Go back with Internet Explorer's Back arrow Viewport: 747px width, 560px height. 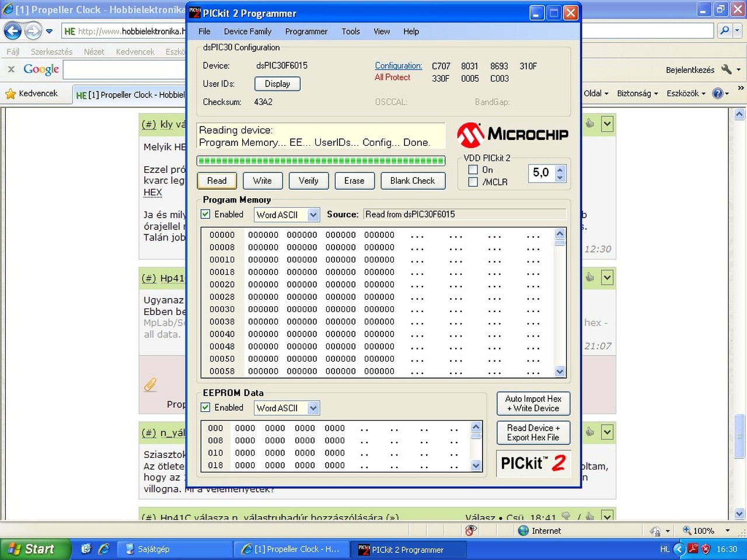(x=13, y=31)
